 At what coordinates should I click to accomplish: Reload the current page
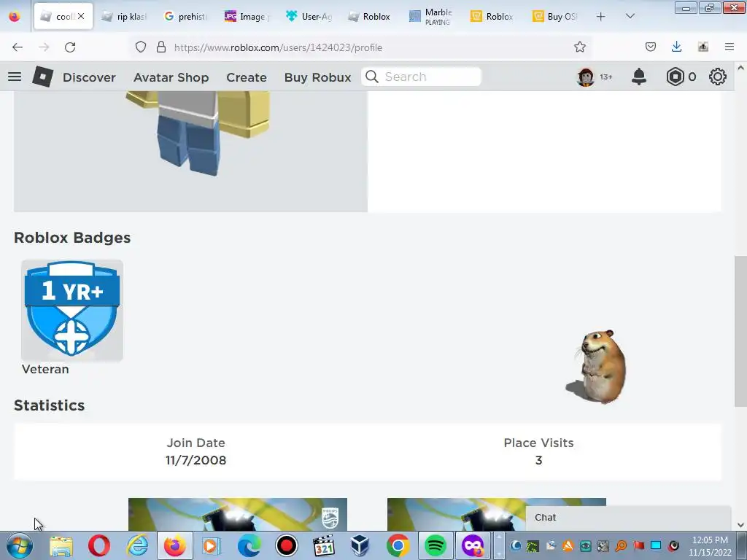point(70,47)
